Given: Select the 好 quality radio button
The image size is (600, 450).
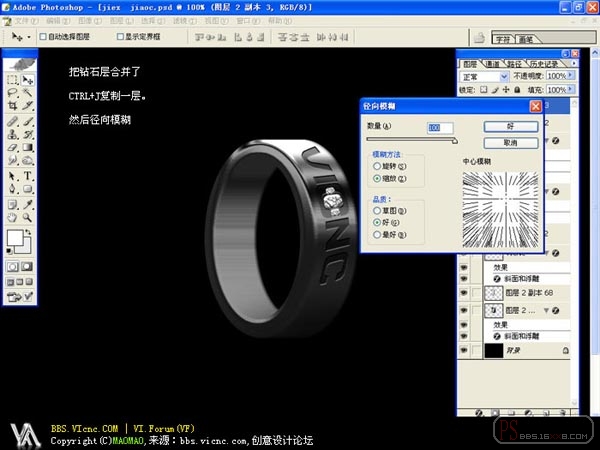Looking at the screenshot, I should point(377,222).
